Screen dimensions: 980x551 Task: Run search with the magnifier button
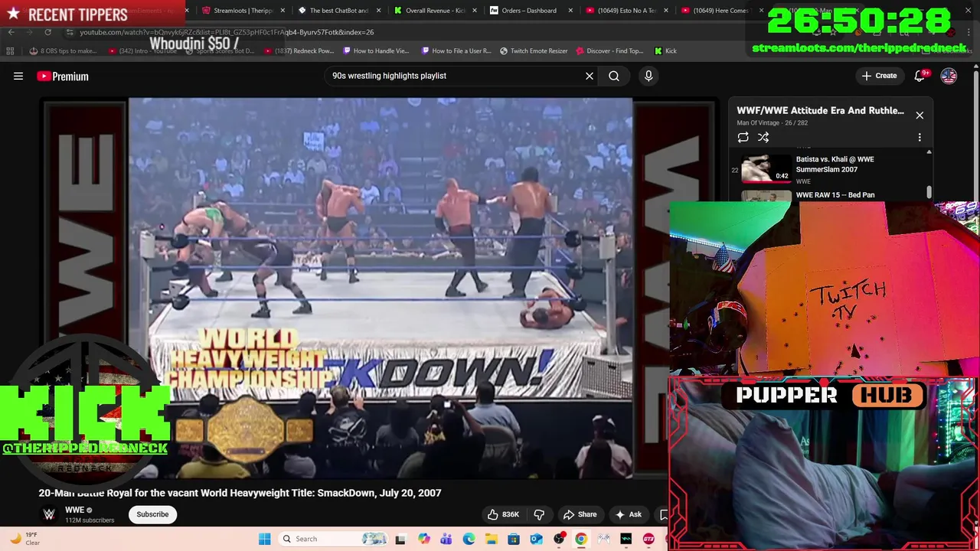pyautogui.click(x=614, y=76)
